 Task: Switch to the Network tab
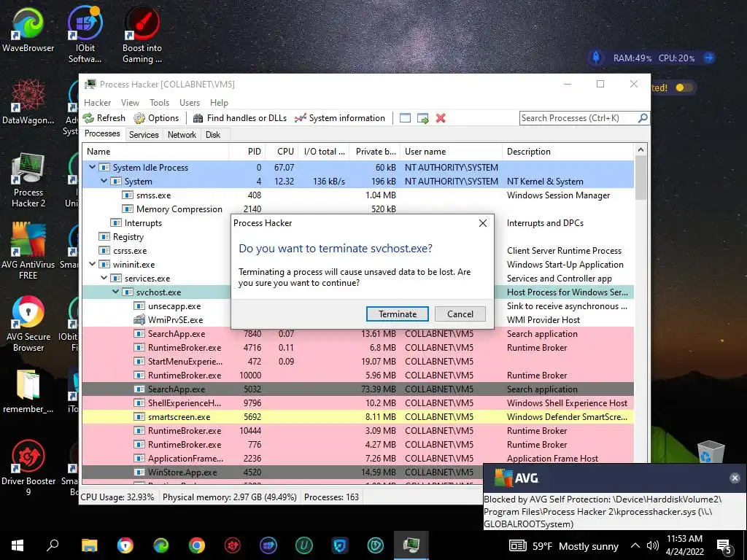click(x=182, y=135)
